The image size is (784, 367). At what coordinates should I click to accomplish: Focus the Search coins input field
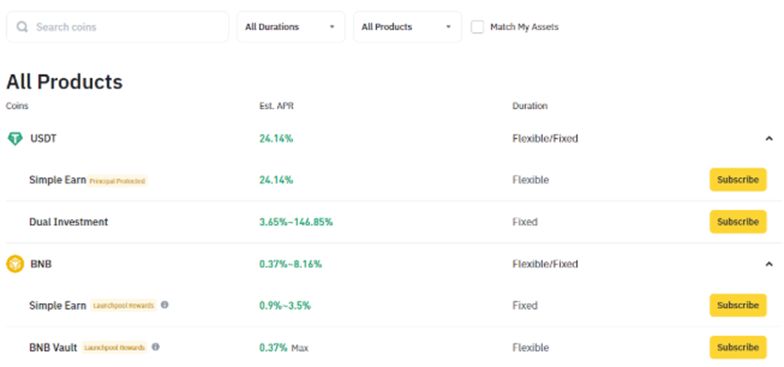[x=118, y=27]
